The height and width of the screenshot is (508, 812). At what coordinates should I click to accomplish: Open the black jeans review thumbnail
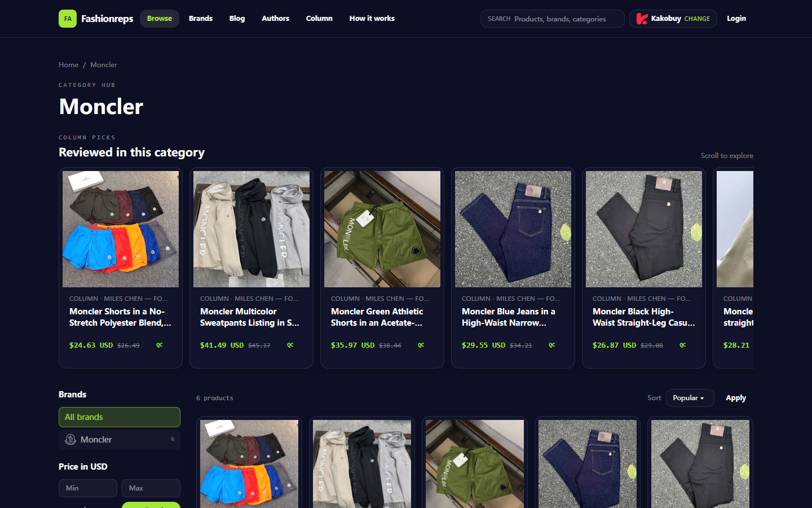tap(644, 229)
